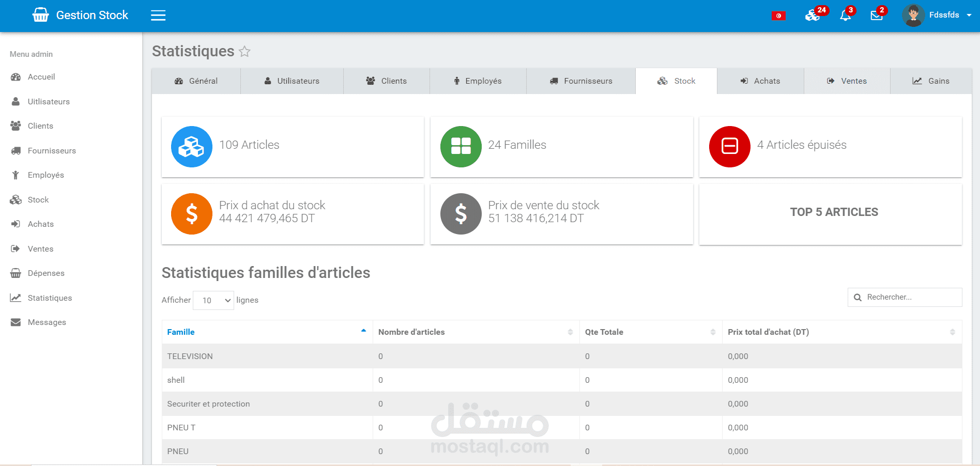Viewport: 980px width, 466px height.
Task: Click the 24 Familles card text
Action: (517, 145)
